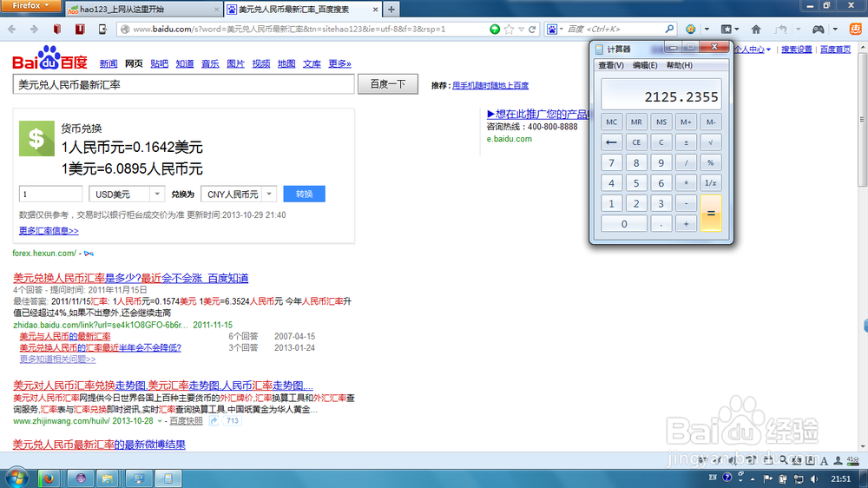868x488 pixels.
Task: Open calculator 帮助(H) menu
Action: pos(680,65)
